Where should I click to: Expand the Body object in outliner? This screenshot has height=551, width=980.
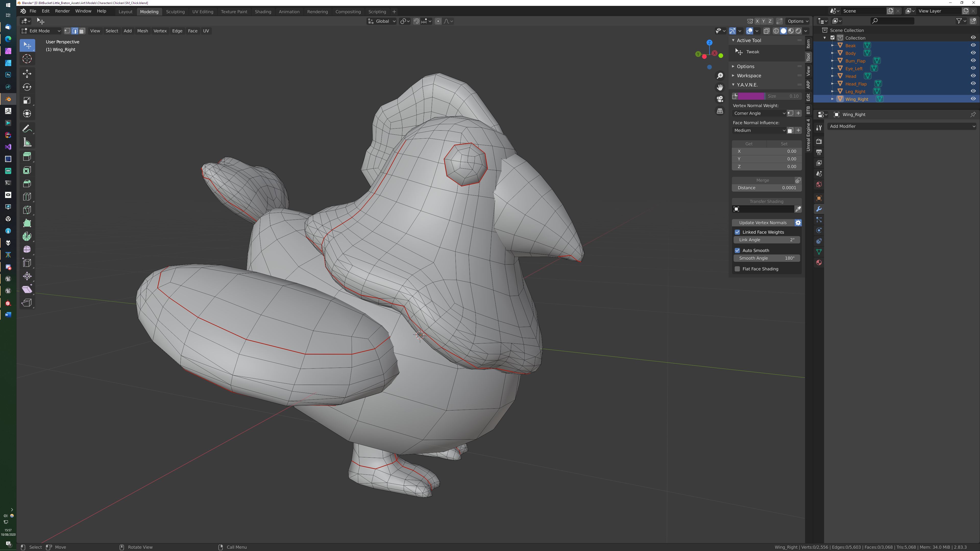tap(832, 53)
